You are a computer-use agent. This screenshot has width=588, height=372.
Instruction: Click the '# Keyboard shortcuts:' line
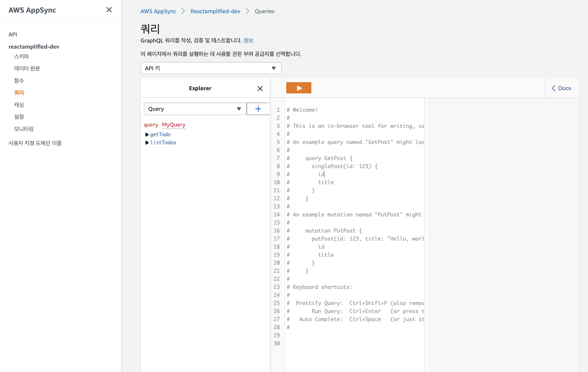tap(319, 287)
